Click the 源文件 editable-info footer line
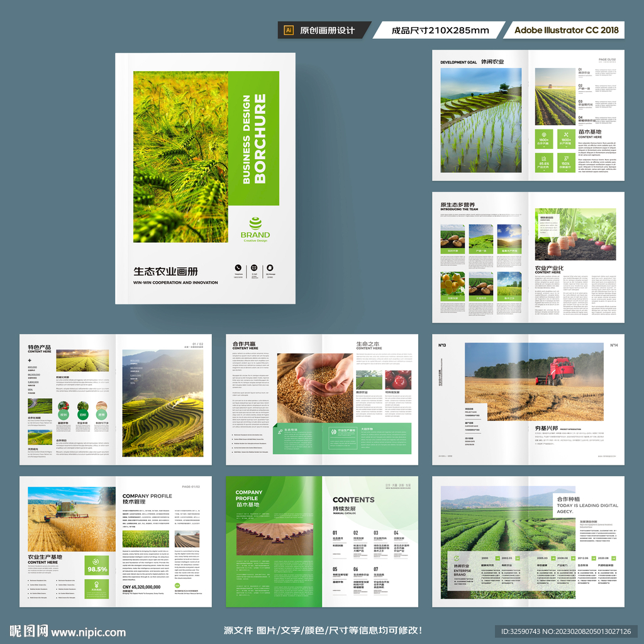 click(323, 630)
